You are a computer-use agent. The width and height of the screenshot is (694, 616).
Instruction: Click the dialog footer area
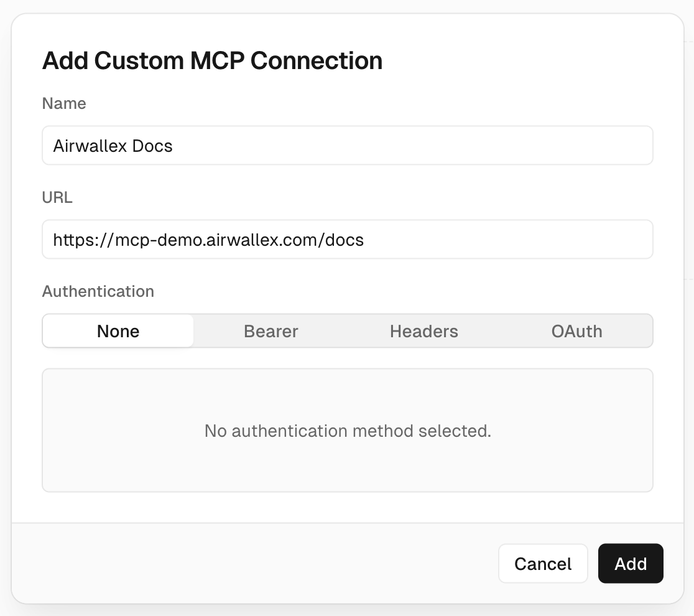tap(249, 563)
